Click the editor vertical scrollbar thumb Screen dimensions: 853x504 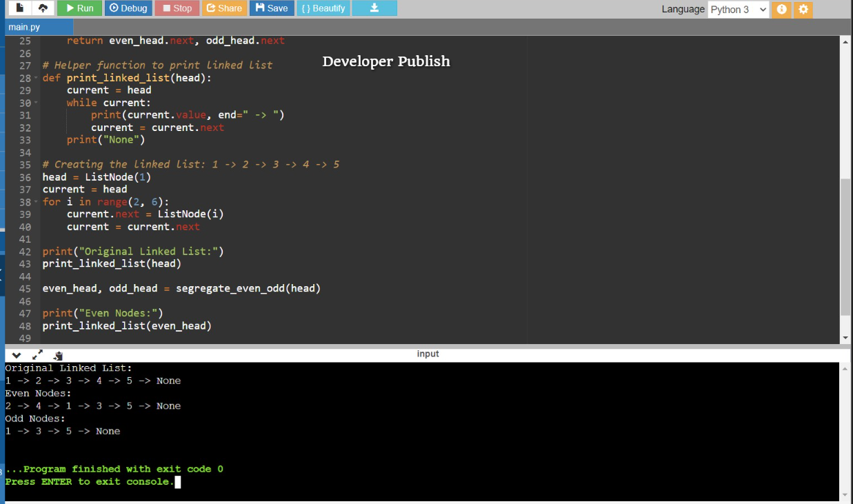point(845,246)
